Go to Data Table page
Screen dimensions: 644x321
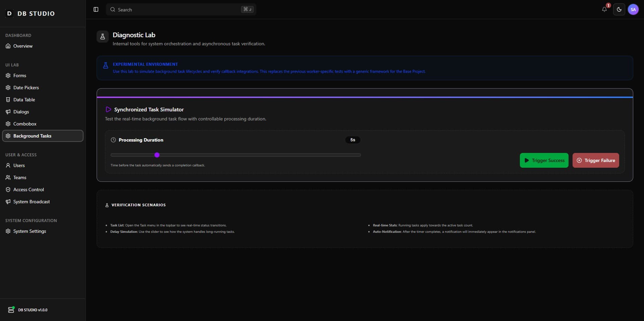tap(24, 100)
